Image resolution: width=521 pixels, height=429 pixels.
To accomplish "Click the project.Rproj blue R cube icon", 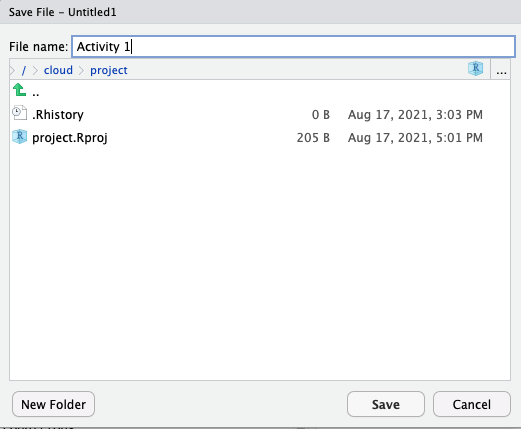I will (19, 137).
